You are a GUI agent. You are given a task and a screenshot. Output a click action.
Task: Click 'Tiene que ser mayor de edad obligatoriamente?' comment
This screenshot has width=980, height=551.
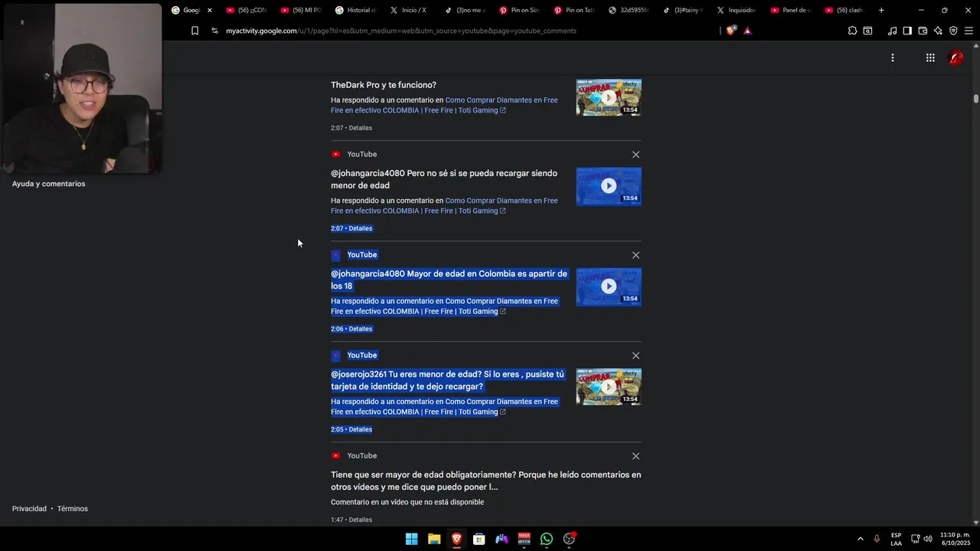(486, 481)
